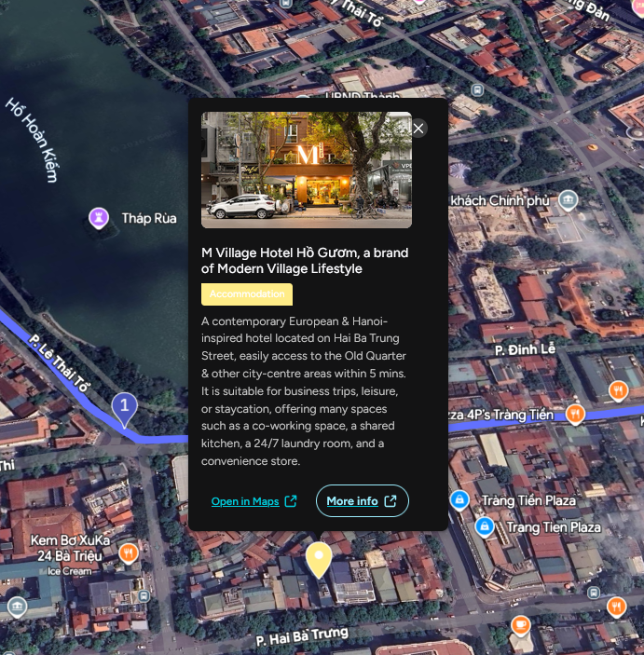Click the Tháp Rùa label
644x655 pixels.
(x=149, y=218)
